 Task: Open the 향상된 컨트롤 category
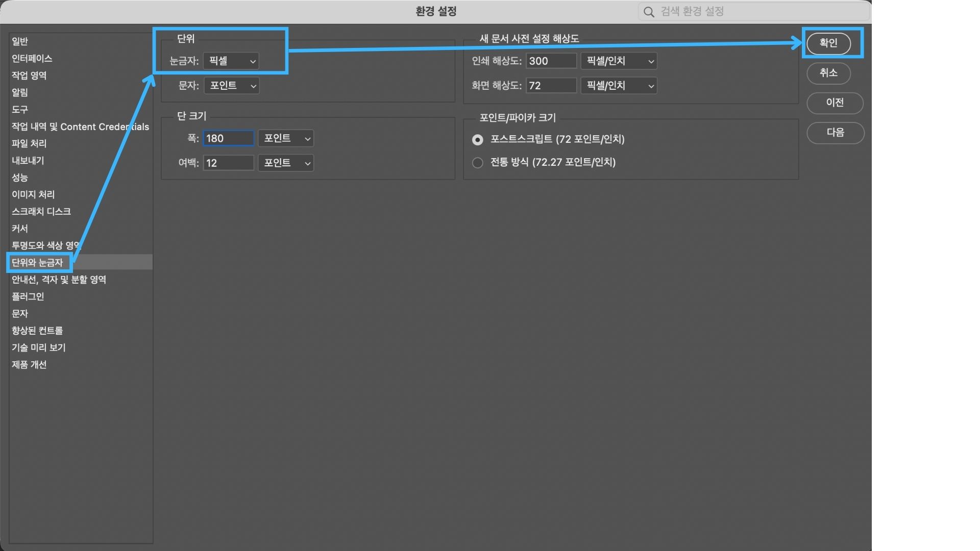pos(81,331)
